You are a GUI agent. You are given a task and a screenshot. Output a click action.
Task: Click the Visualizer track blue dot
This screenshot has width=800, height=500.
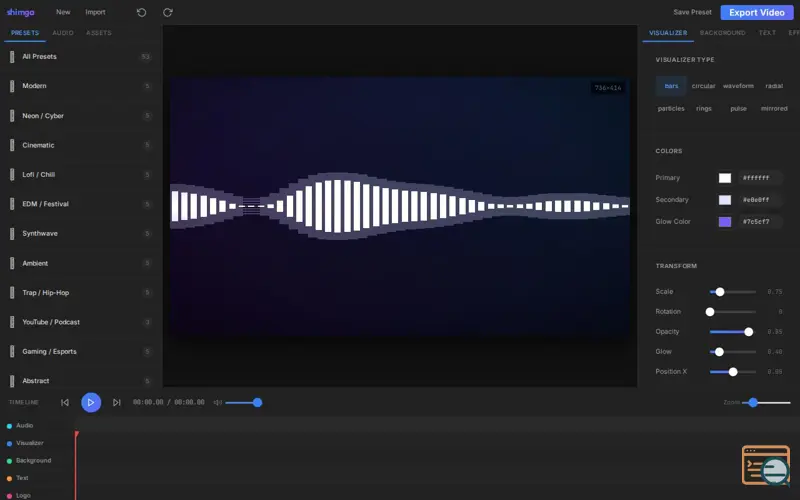9,443
